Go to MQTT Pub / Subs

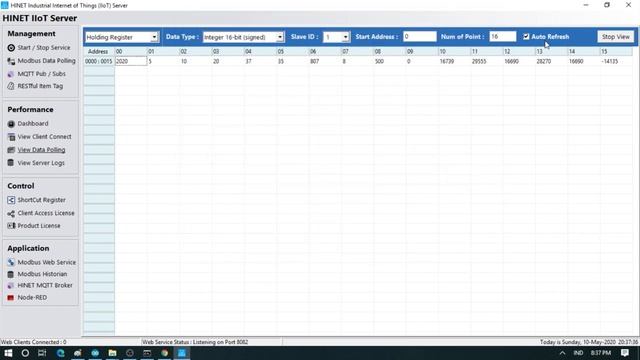click(41, 74)
